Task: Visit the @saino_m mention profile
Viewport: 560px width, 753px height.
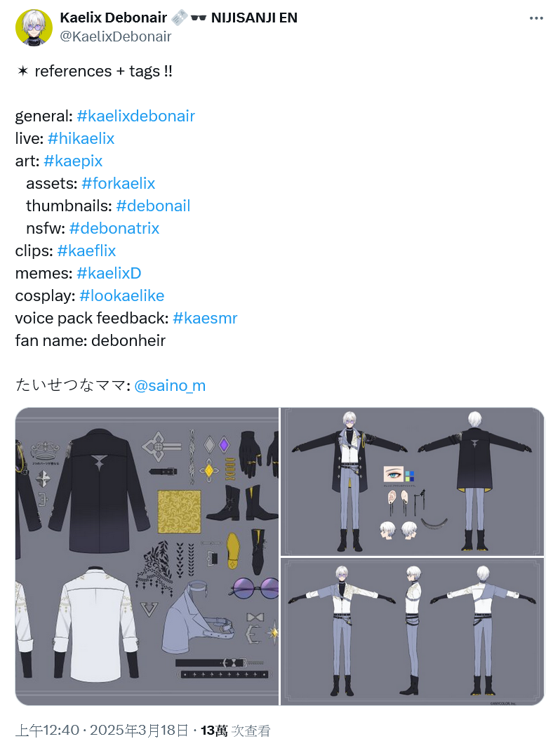Action: coord(170,386)
